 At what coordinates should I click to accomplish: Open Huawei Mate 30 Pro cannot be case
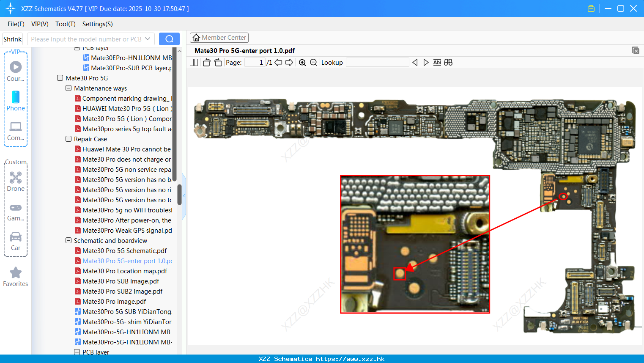(123, 149)
